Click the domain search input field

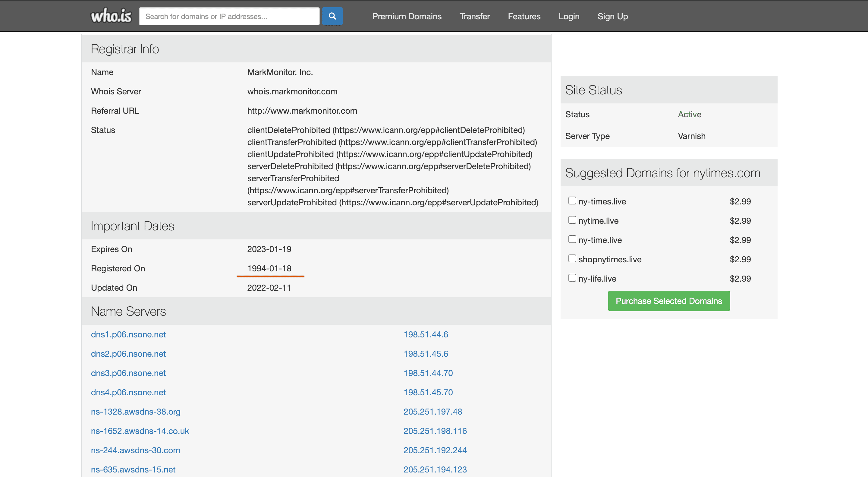229,16
